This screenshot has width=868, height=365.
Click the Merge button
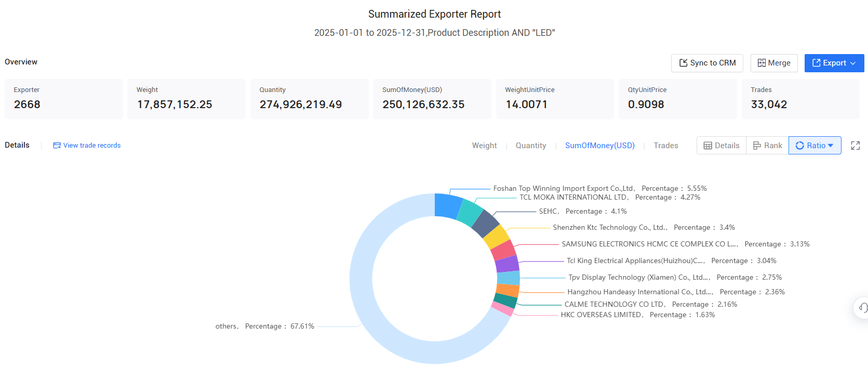click(774, 63)
